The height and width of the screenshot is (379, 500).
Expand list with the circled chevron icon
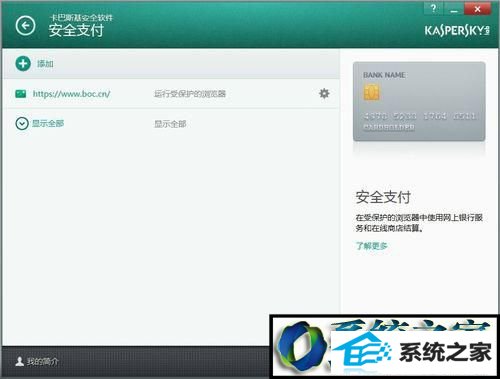tap(22, 124)
